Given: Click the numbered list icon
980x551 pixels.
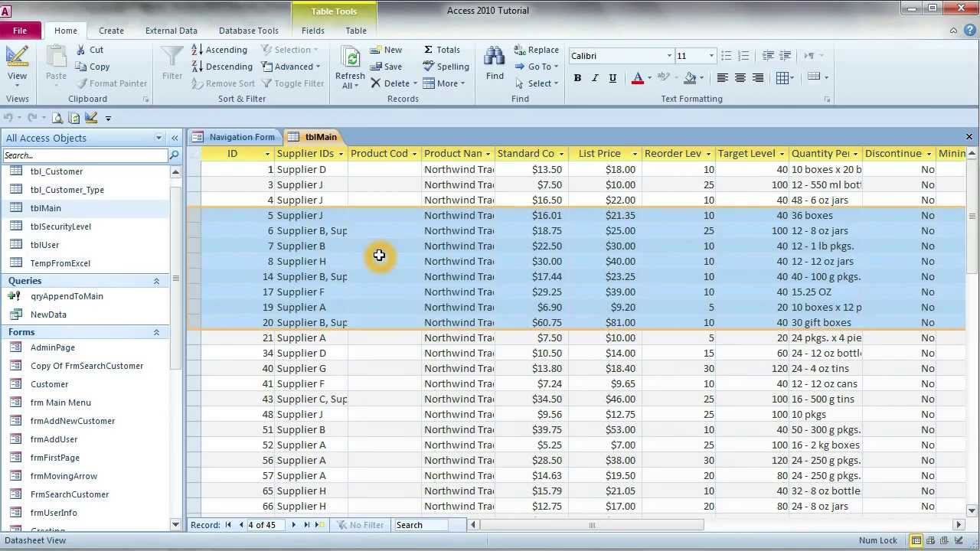Looking at the screenshot, I should (743, 56).
